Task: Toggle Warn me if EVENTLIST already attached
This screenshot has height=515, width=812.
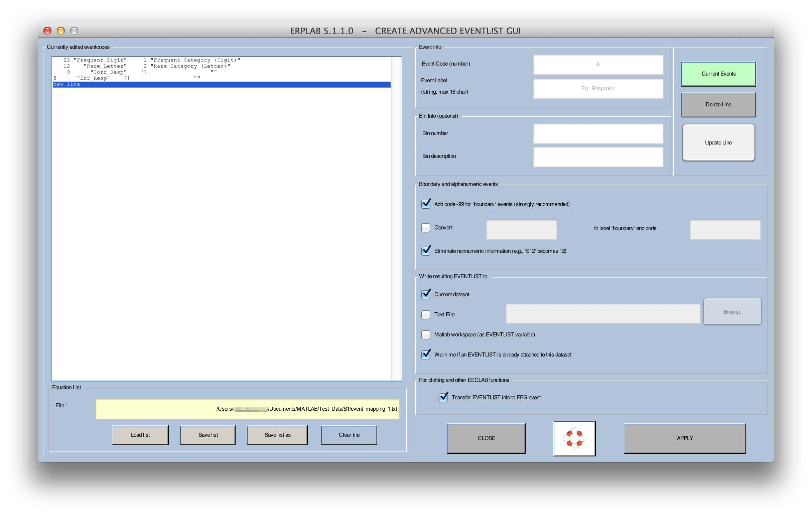Action: pos(427,354)
